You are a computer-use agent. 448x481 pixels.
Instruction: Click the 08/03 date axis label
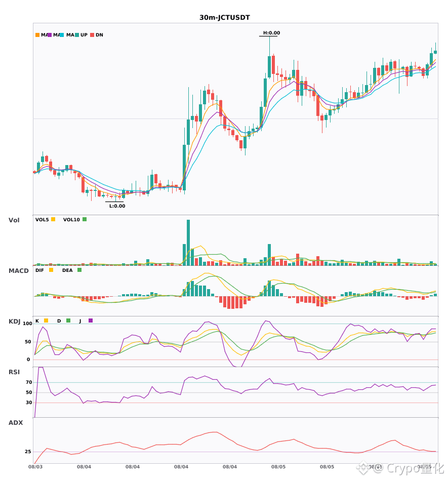tap(35, 467)
